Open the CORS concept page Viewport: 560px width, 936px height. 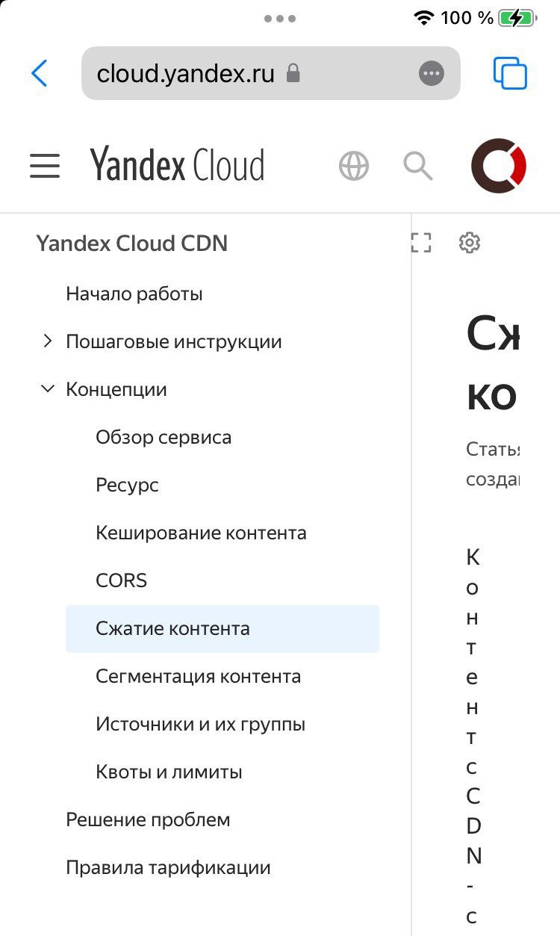(x=121, y=580)
